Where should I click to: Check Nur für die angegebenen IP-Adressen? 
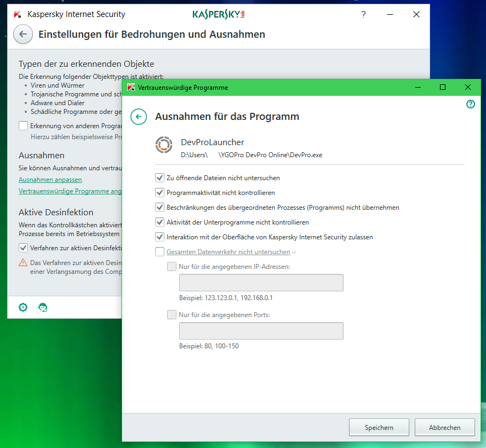(171, 267)
